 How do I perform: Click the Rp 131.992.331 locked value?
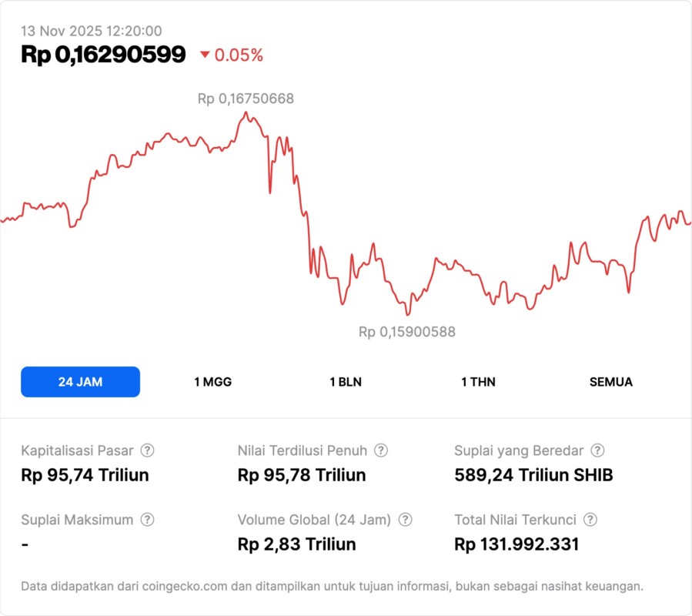click(516, 544)
